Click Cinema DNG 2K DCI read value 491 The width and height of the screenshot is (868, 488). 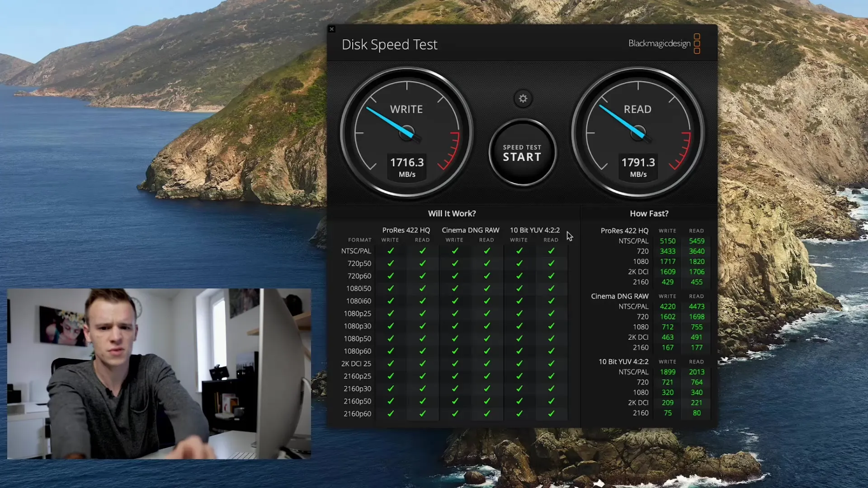pos(697,337)
